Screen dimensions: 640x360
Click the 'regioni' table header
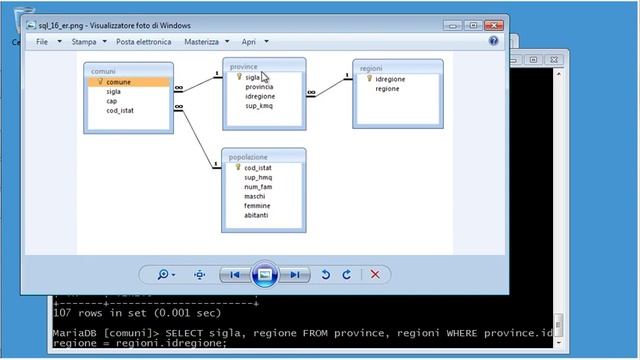point(371,68)
